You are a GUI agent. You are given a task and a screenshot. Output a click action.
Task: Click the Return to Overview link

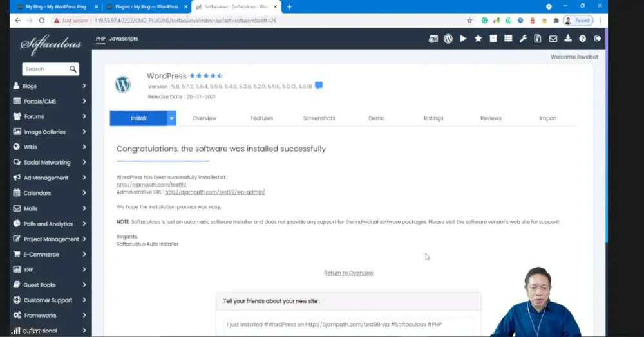[x=348, y=273]
